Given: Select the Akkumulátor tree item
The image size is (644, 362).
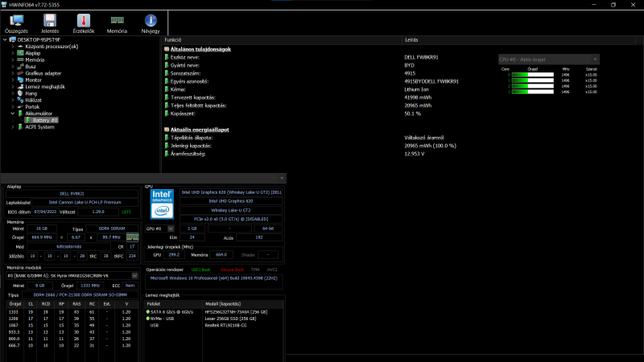Looking at the screenshot, I should coord(39,113).
